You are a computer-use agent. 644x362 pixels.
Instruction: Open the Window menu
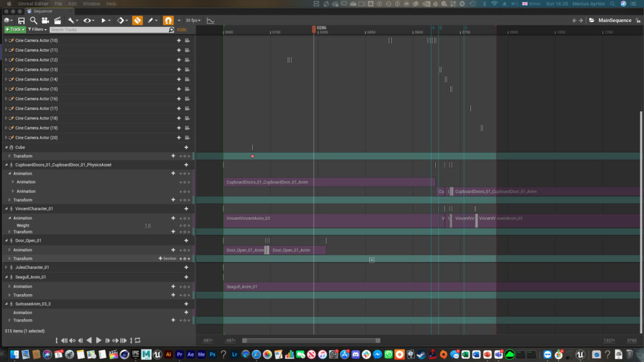[91, 4]
